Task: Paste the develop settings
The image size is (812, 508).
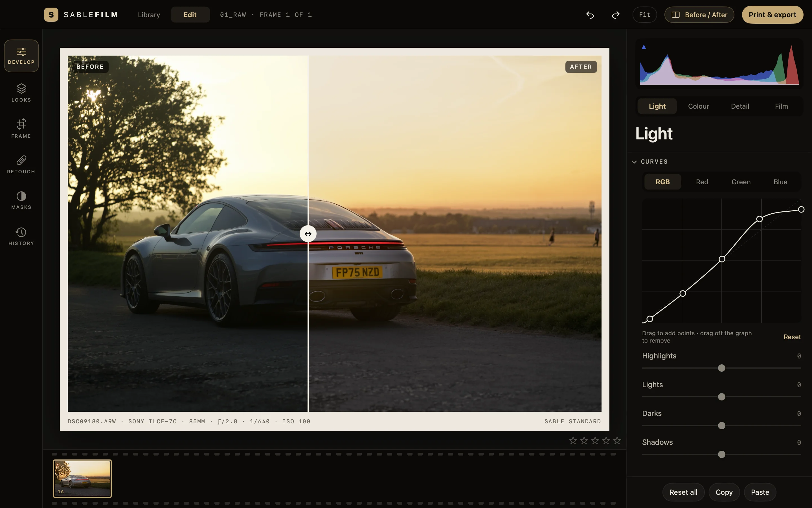Action: click(760, 492)
